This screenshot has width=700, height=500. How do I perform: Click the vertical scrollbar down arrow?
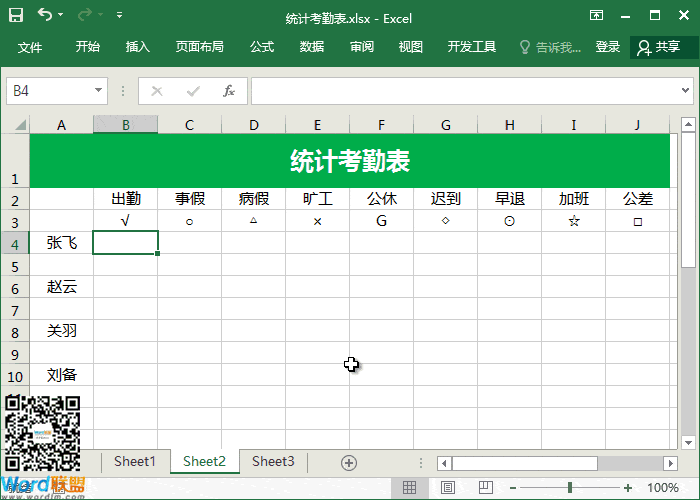[688, 442]
